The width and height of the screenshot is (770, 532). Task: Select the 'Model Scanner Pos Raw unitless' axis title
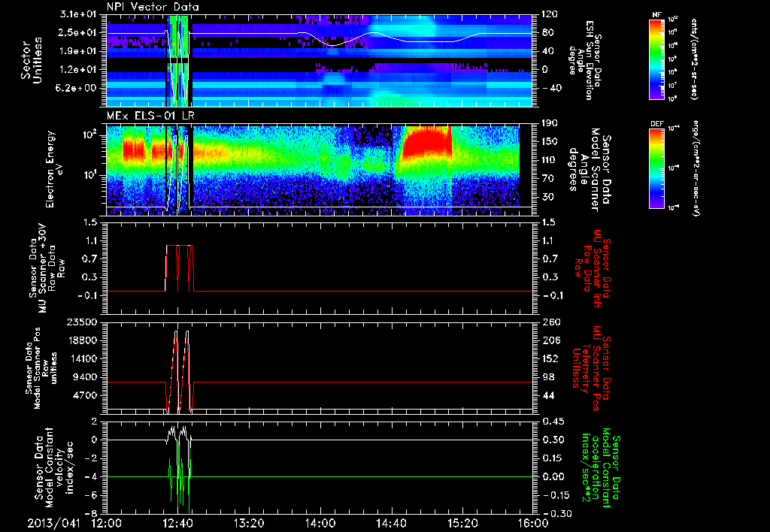tap(41, 367)
